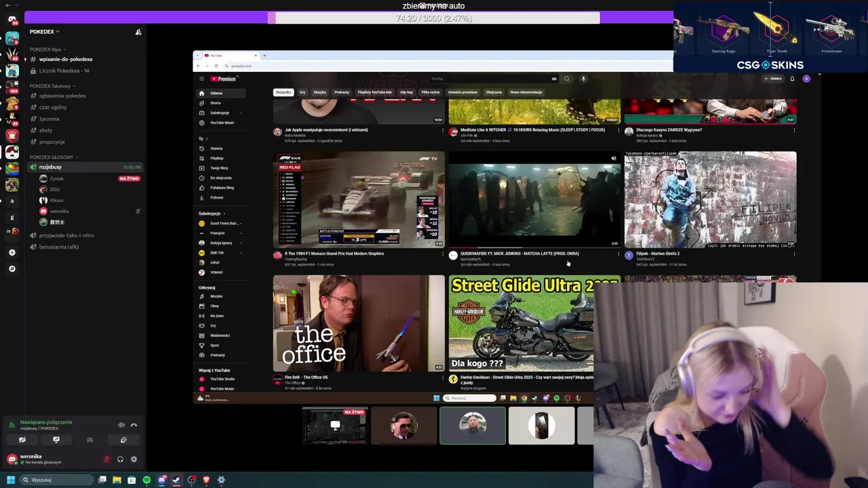Screen dimensions: 868x488
Task: Toggle Discord camera in voice panel
Action: pyautogui.click(x=22, y=440)
